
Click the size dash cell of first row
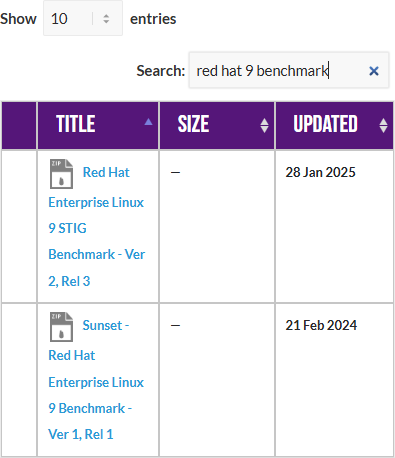[x=217, y=227]
